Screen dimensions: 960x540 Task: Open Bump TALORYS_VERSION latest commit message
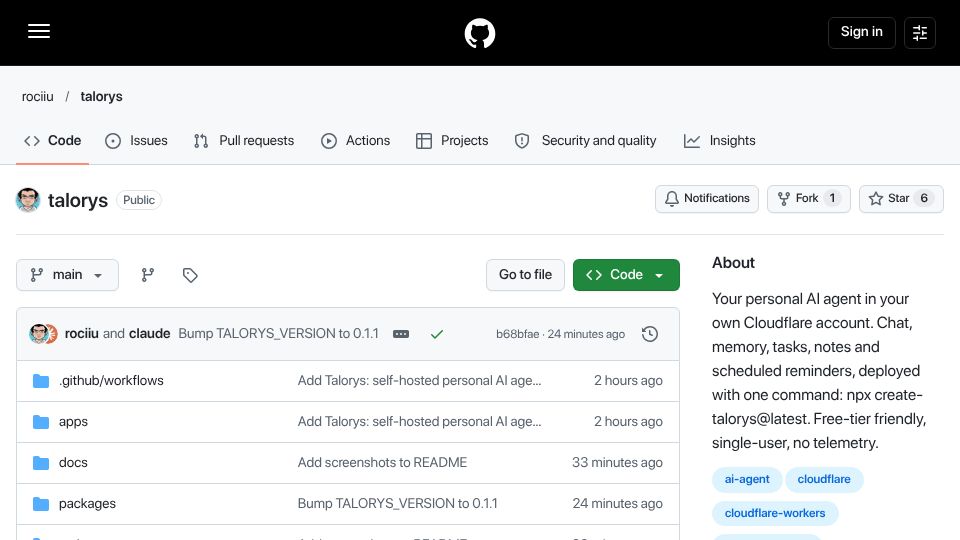click(279, 334)
